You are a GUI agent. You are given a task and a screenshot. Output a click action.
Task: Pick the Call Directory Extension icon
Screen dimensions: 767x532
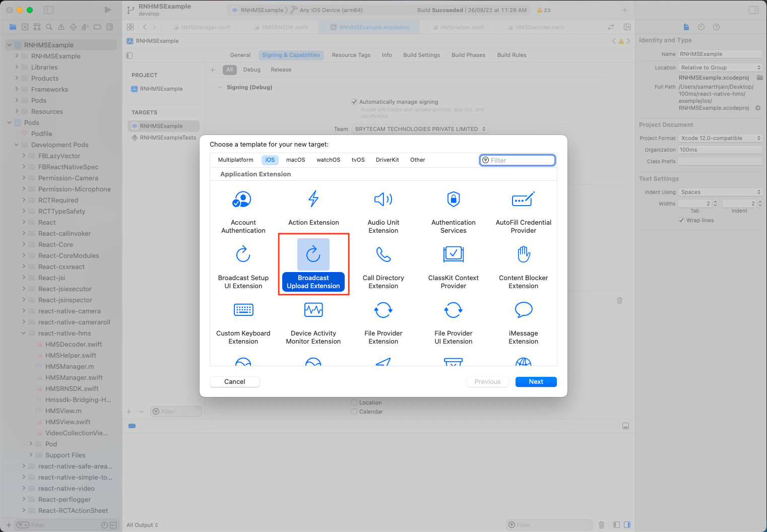coord(383,255)
